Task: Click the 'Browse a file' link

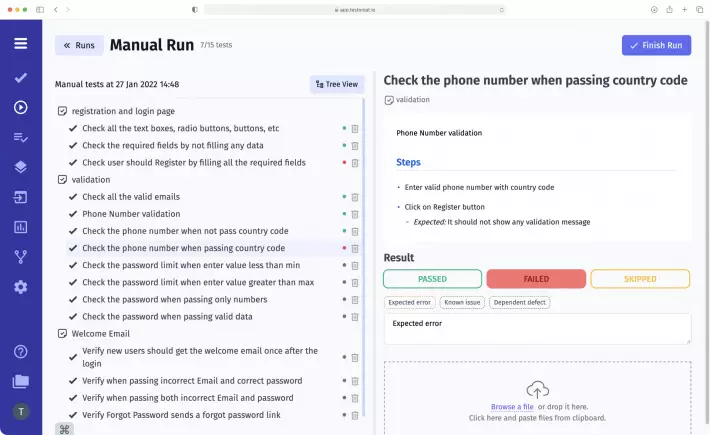Action: point(511,407)
